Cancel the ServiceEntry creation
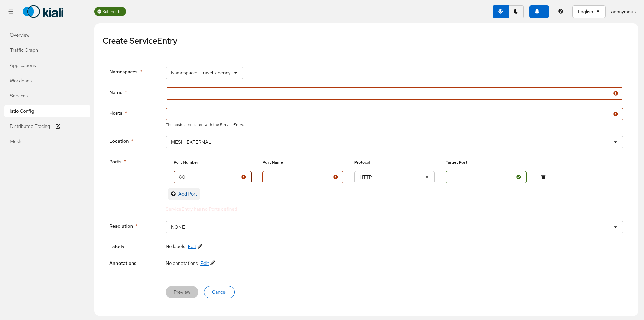The image size is (644, 320). point(219,292)
